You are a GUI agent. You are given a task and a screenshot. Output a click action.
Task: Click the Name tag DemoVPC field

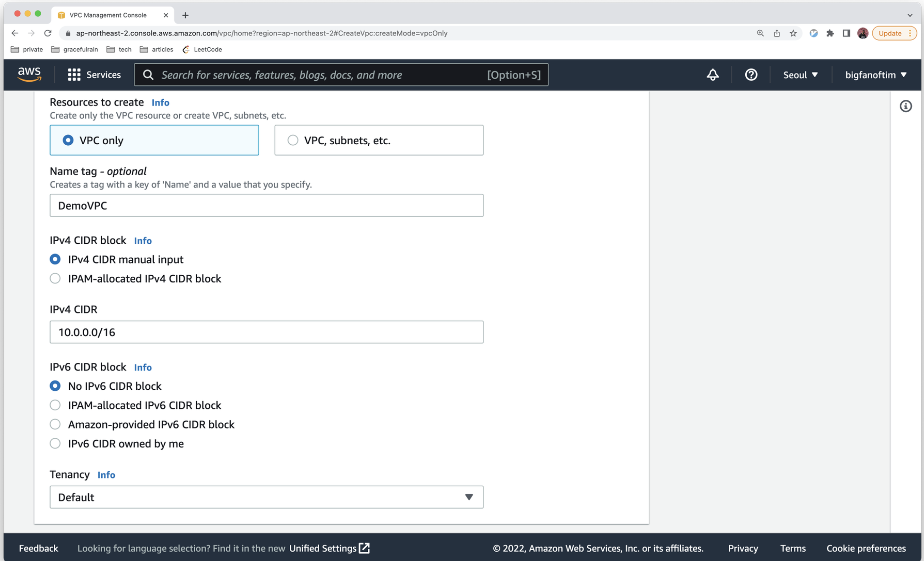click(x=266, y=205)
